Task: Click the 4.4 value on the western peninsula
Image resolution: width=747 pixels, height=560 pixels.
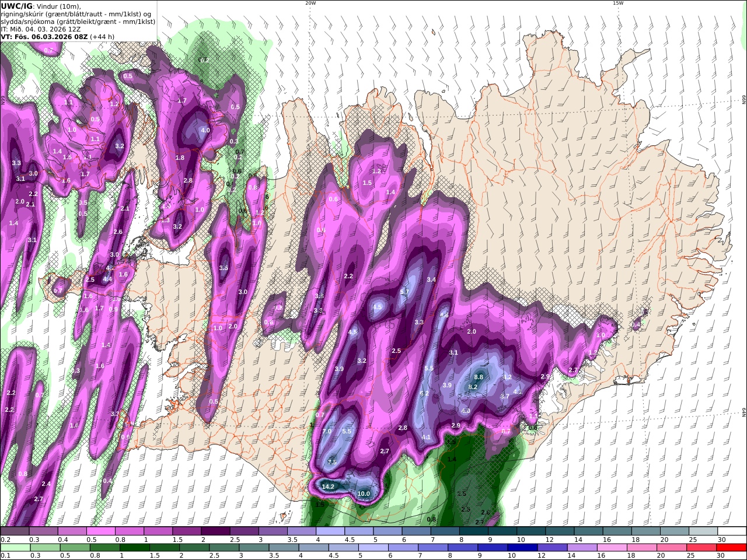Action: pos(107,279)
